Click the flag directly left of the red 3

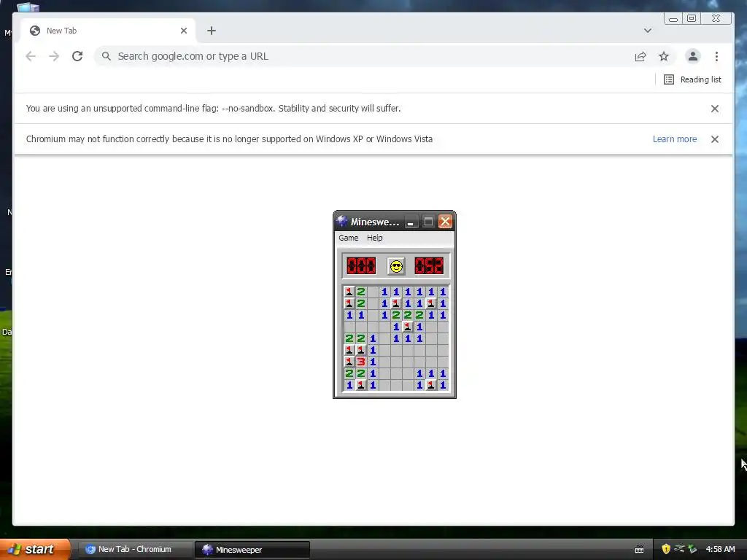349,362
